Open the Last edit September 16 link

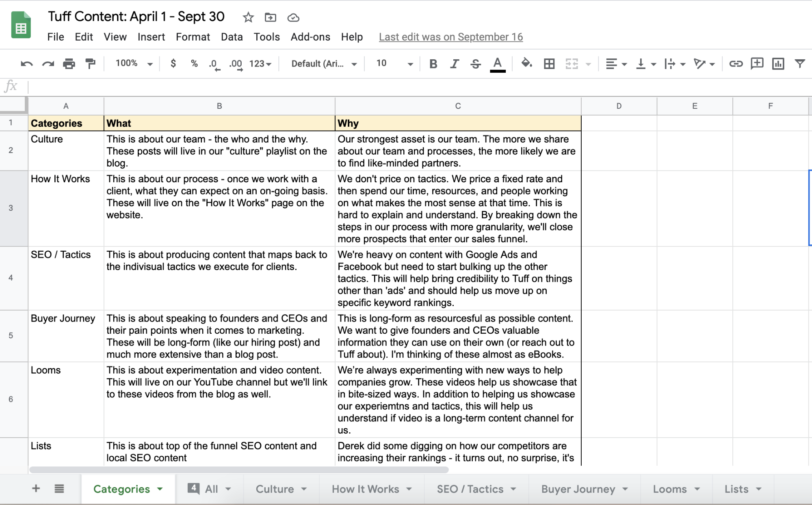click(450, 37)
